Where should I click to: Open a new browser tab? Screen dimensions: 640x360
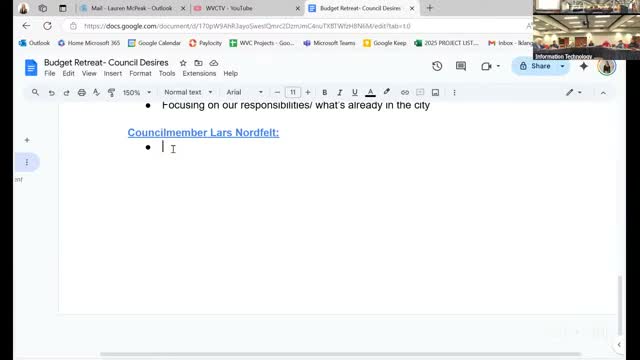coord(429,8)
